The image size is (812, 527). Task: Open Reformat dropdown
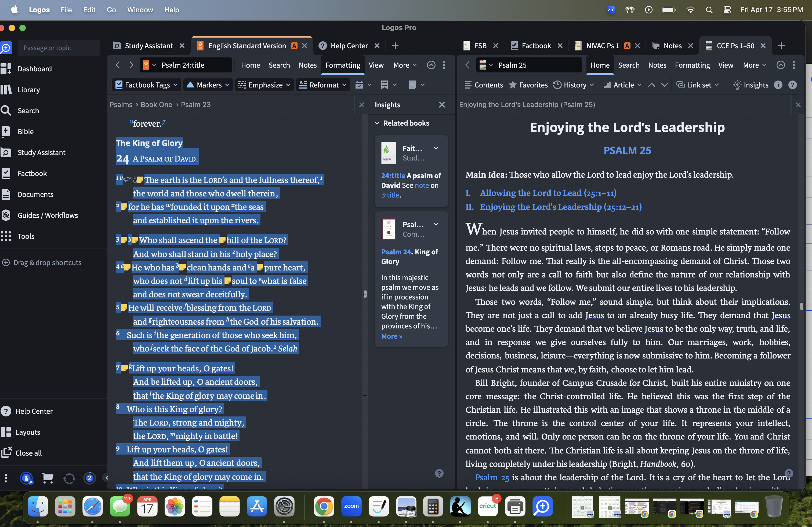coord(323,85)
